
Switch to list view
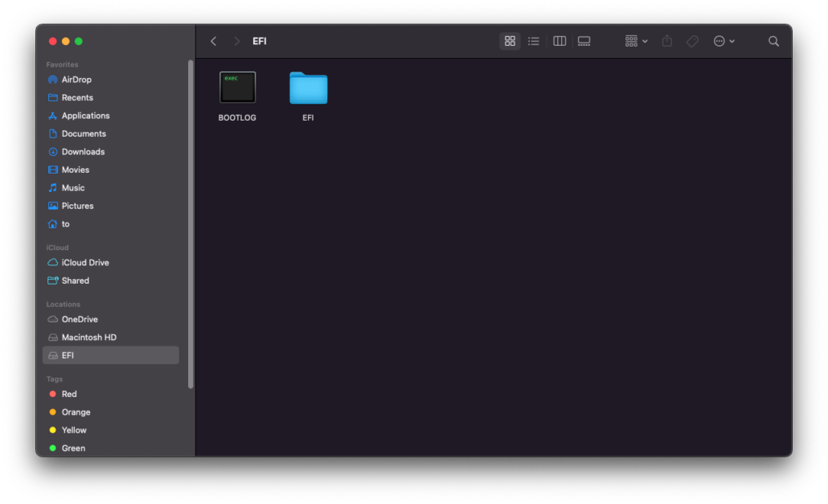(534, 41)
